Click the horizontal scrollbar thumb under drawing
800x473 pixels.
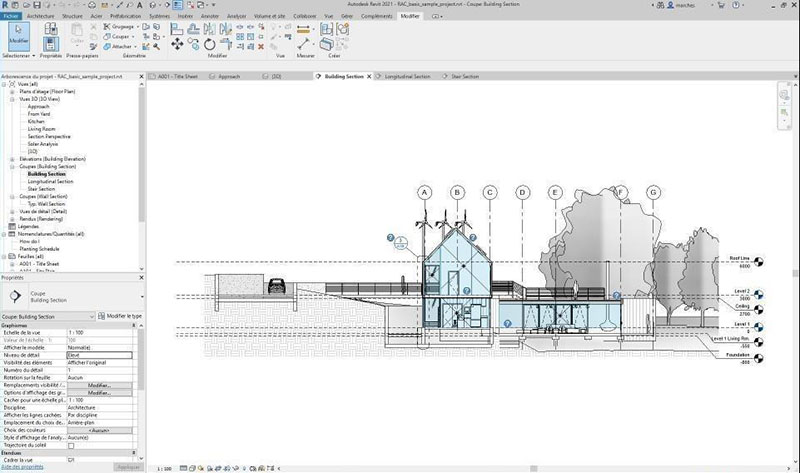[x=534, y=468]
